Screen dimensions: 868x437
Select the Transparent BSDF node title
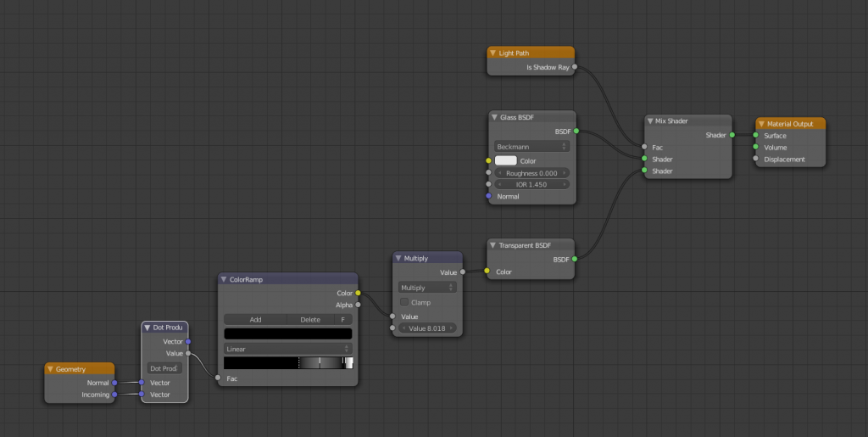[x=525, y=245]
